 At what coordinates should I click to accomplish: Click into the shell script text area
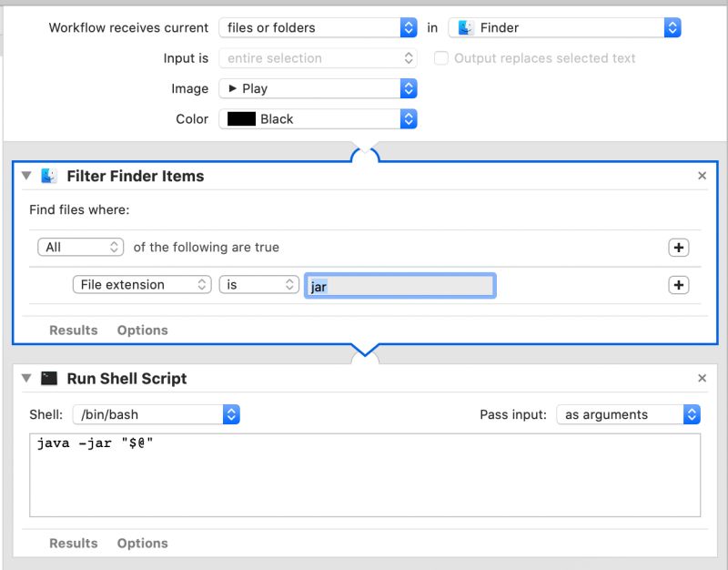coord(364,483)
